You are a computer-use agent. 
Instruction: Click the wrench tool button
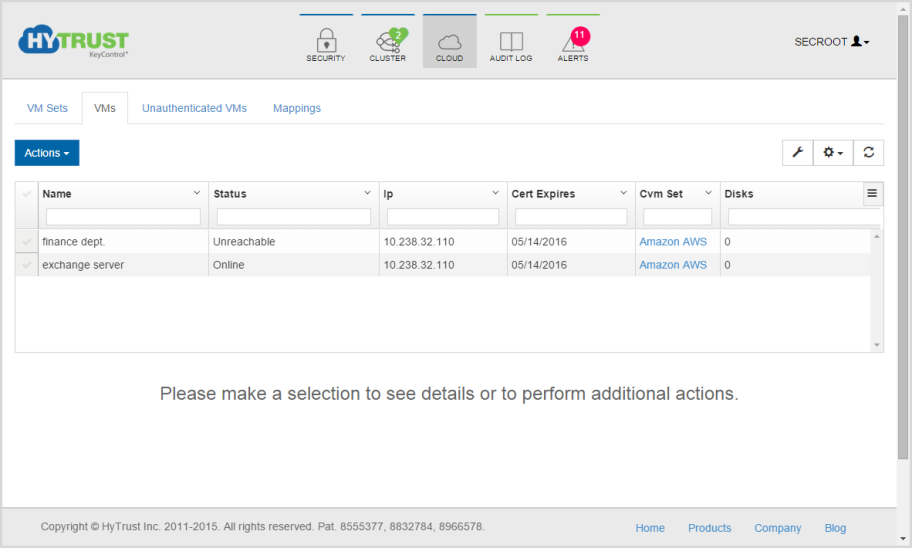point(797,152)
